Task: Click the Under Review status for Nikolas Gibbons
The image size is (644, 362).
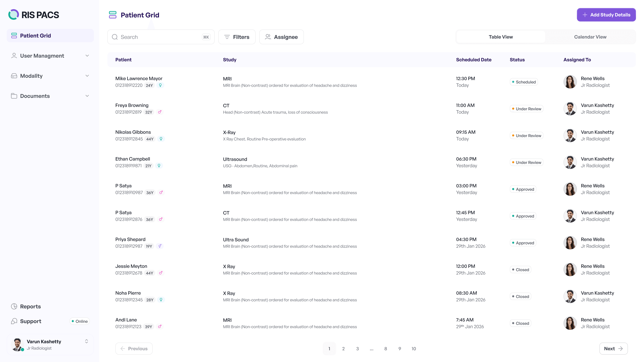Action: (526, 136)
